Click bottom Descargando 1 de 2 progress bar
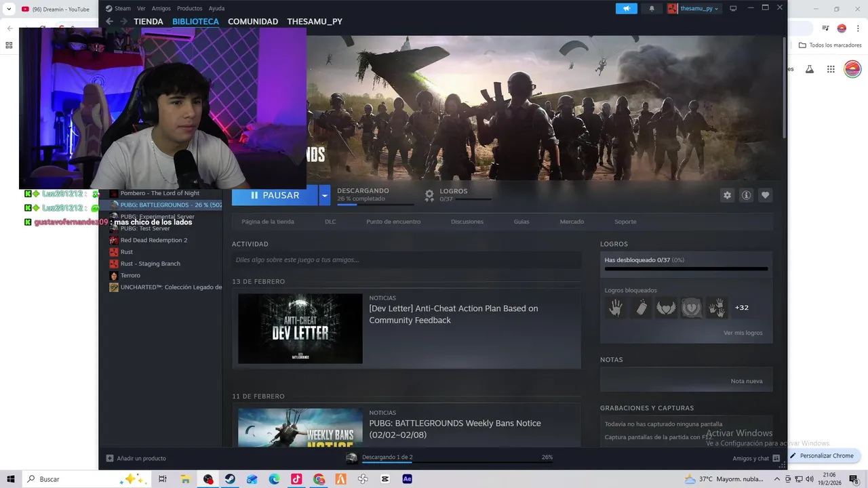868x488 pixels. [x=457, y=464]
